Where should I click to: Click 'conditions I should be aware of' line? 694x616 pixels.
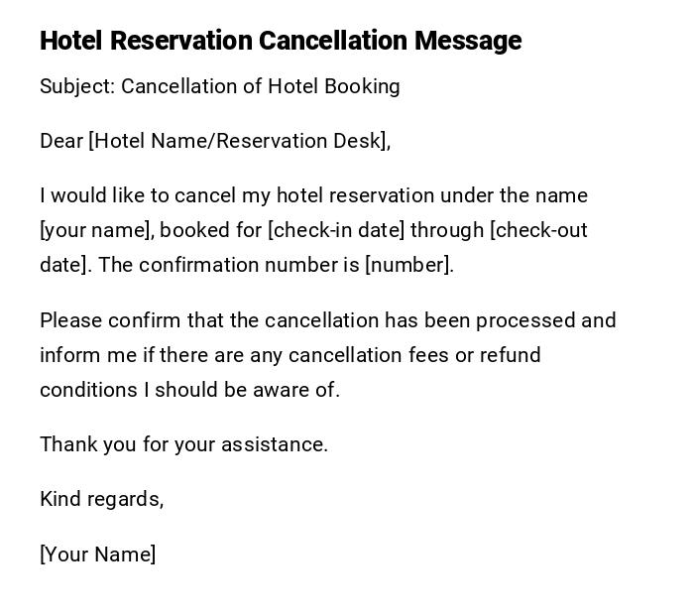click(189, 390)
